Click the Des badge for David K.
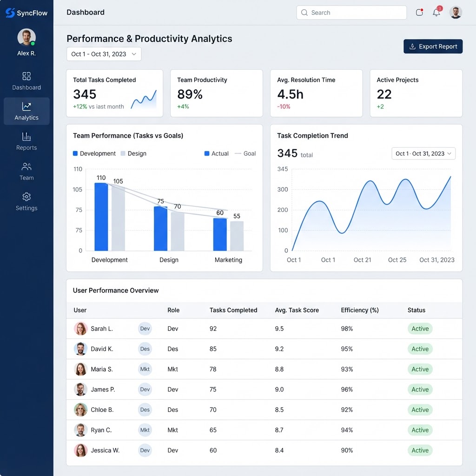This screenshot has height=476, width=476. click(145, 349)
